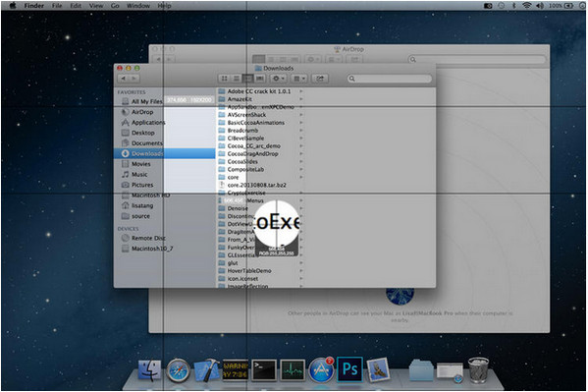Launch Terminal from the Dock
This screenshot has width=588, height=392.
tap(264, 370)
